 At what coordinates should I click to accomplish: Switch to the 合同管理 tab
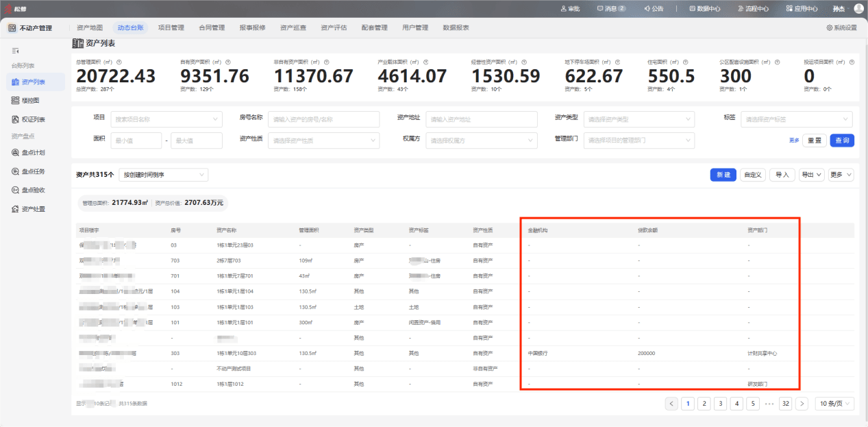point(212,28)
